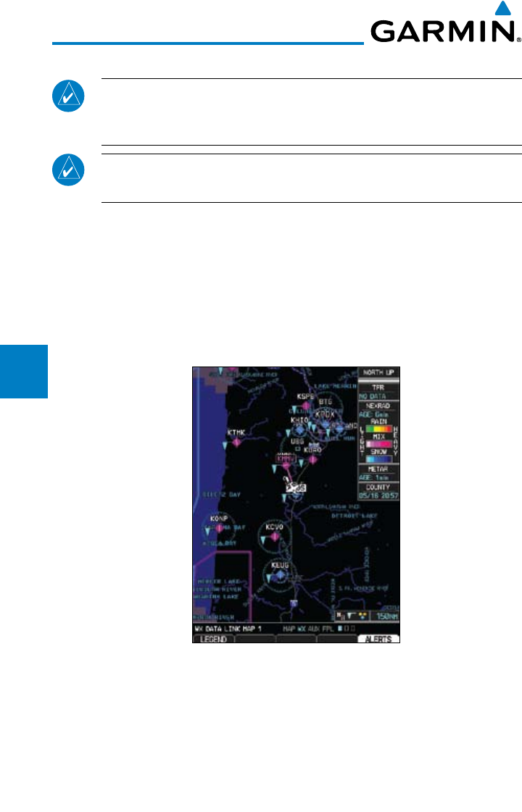This screenshot has height=812, width=522.
Task: Click the RAIN intensity color scale
Action: (x=379, y=429)
